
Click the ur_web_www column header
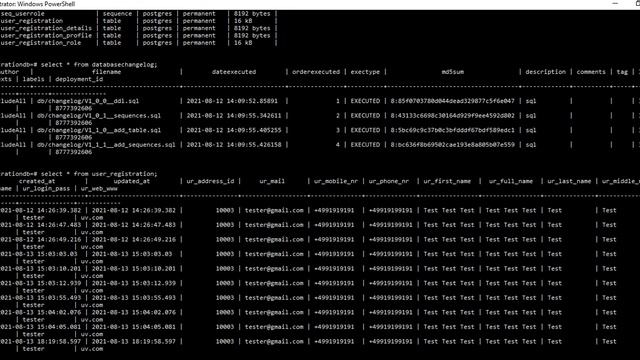(99, 189)
